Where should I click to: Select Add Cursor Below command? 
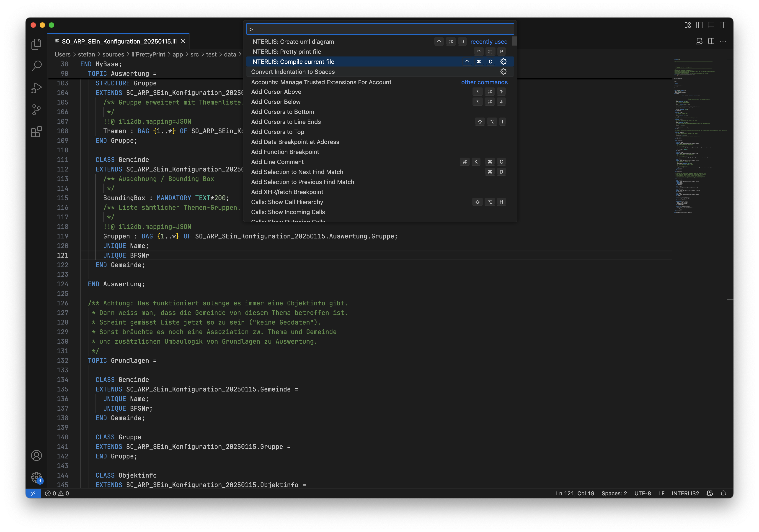pyautogui.click(x=380, y=102)
